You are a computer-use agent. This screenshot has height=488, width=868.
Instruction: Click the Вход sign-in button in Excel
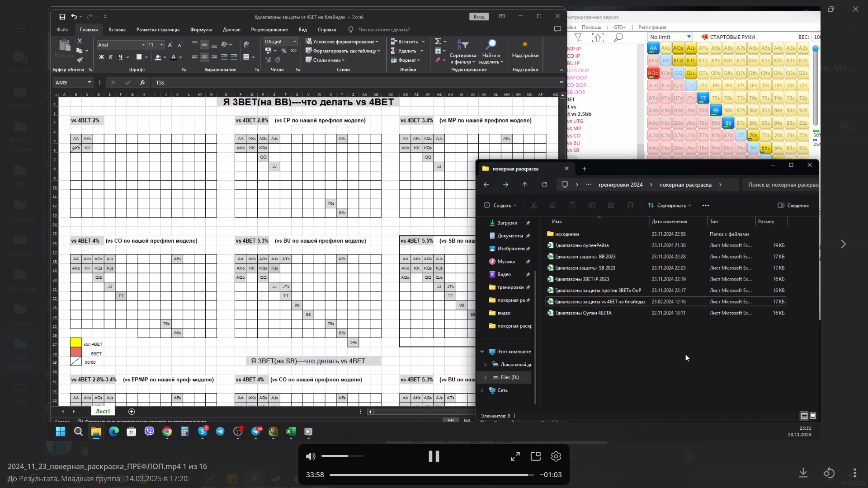479,17
